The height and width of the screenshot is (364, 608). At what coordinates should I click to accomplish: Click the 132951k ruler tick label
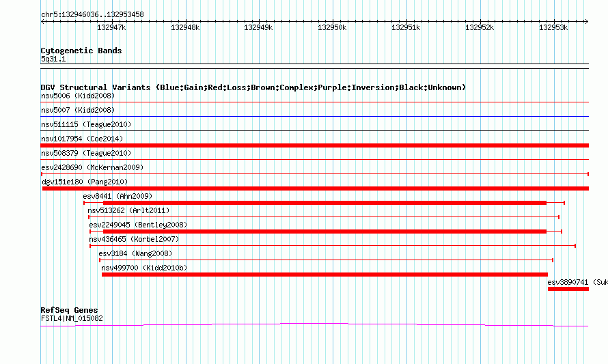pos(406,27)
